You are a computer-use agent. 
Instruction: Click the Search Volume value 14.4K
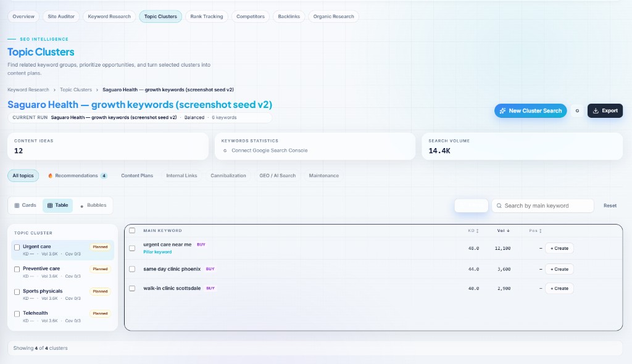[439, 151]
